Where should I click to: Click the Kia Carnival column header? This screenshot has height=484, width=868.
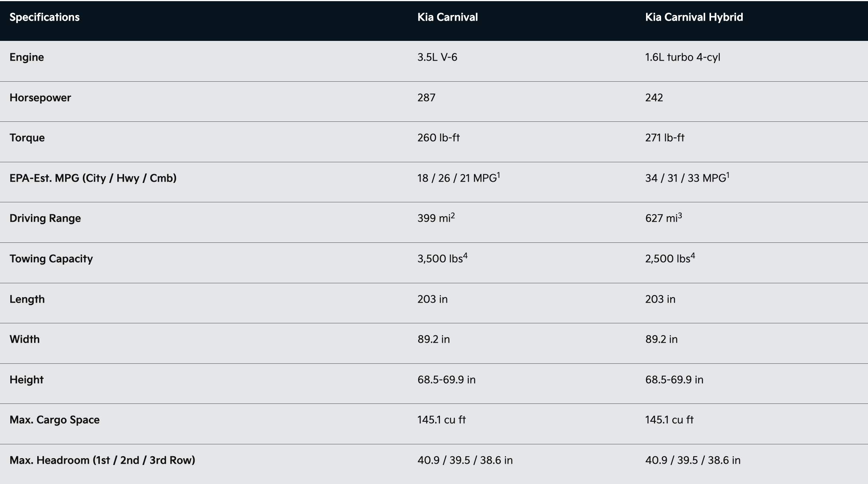click(447, 17)
